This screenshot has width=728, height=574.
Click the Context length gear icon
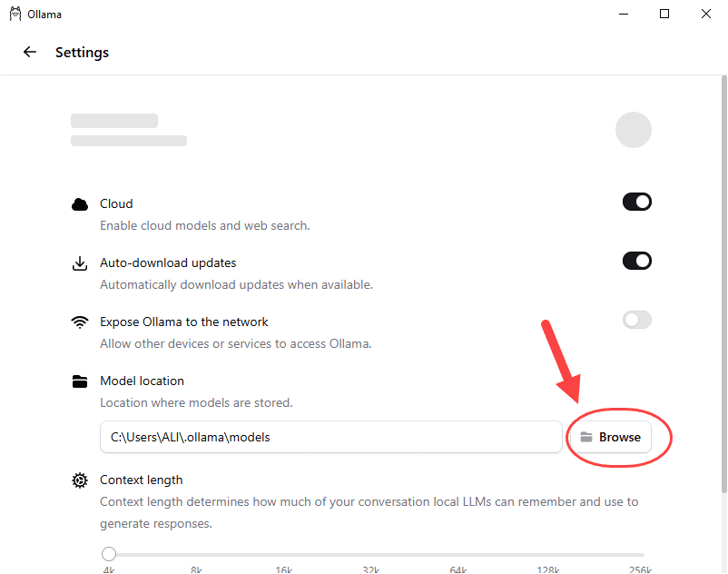click(x=80, y=480)
